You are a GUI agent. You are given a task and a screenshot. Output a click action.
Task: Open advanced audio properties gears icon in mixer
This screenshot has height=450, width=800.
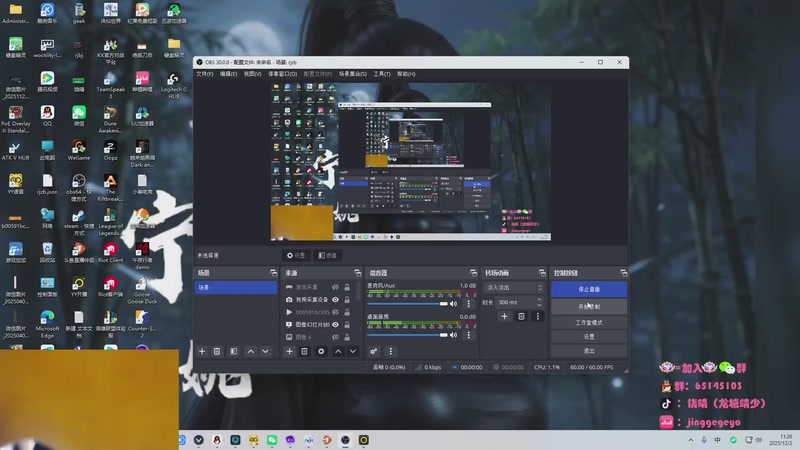pyautogui.click(x=373, y=352)
